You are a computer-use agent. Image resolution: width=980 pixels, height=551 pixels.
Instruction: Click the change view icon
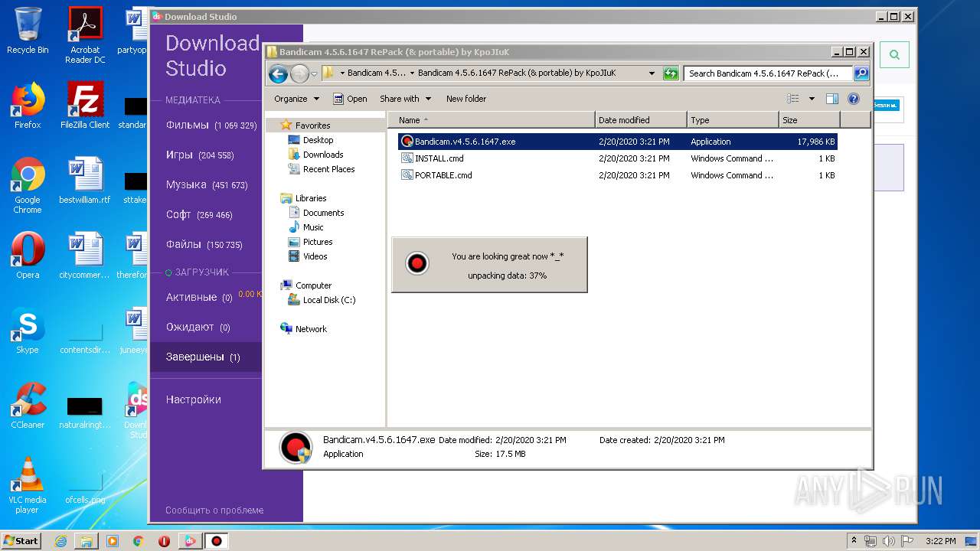[793, 99]
